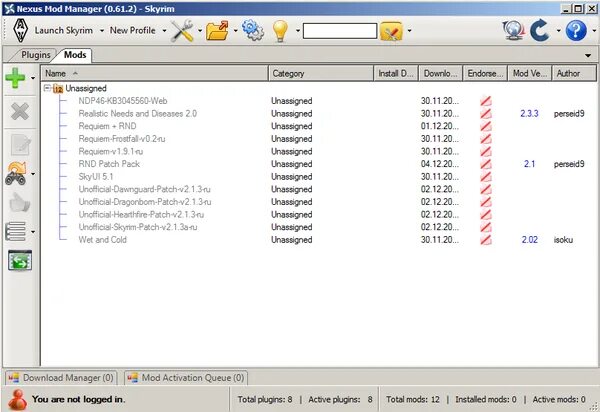Viewport: 600px width, 412px height.
Task: Open dropdown arrow beside refresh icon
Action: tap(558, 31)
